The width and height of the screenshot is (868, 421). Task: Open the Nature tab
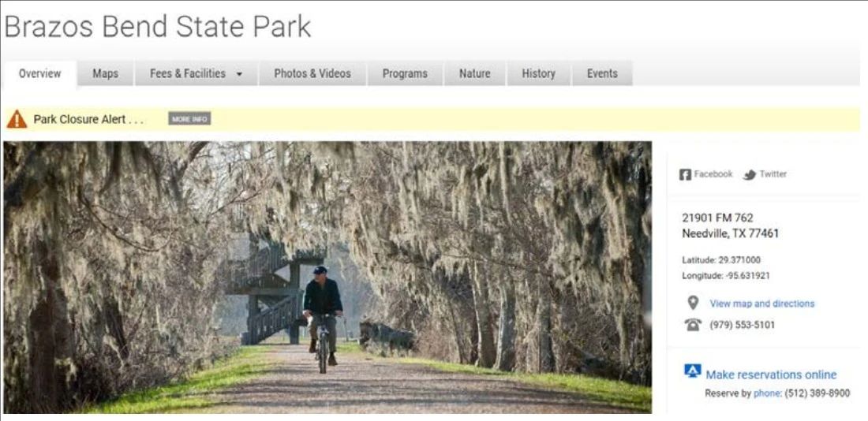point(474,73)
